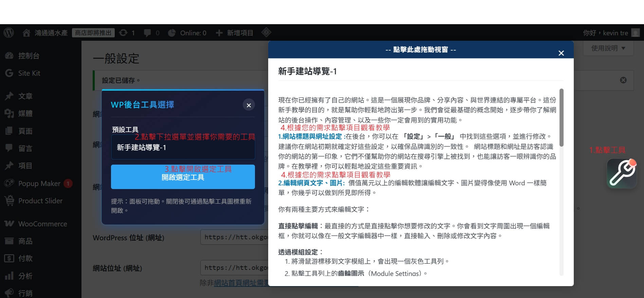Screen dimensions: 644x298
Task: Open the user avatar in admin bar
Action: tap(635, 33)
